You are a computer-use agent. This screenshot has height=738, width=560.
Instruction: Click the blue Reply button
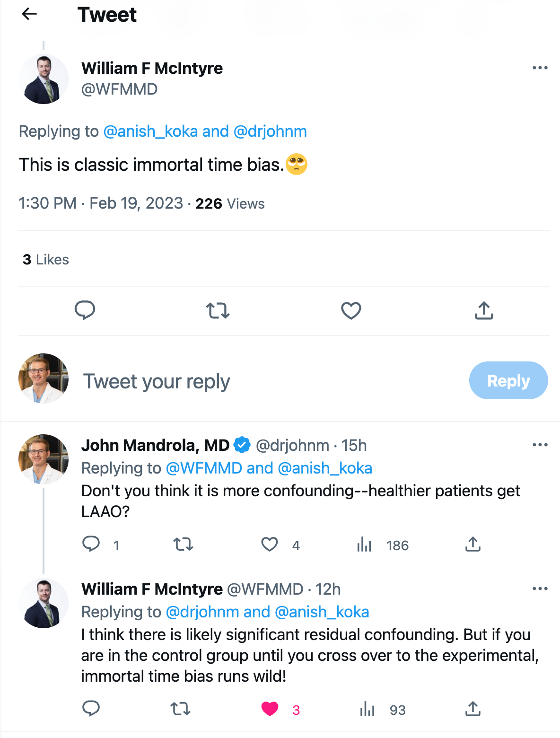pos(508,380)
